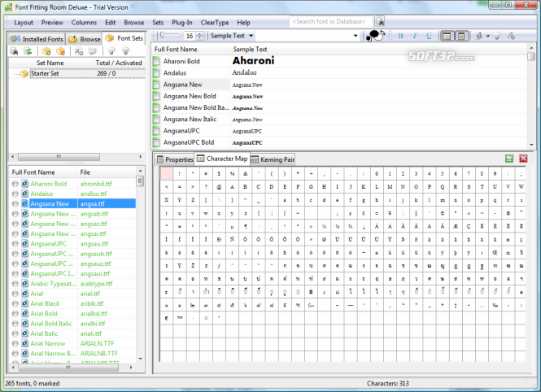
Task: Increase font size with the spinner up arrow
Action: [x=200, y=33]
